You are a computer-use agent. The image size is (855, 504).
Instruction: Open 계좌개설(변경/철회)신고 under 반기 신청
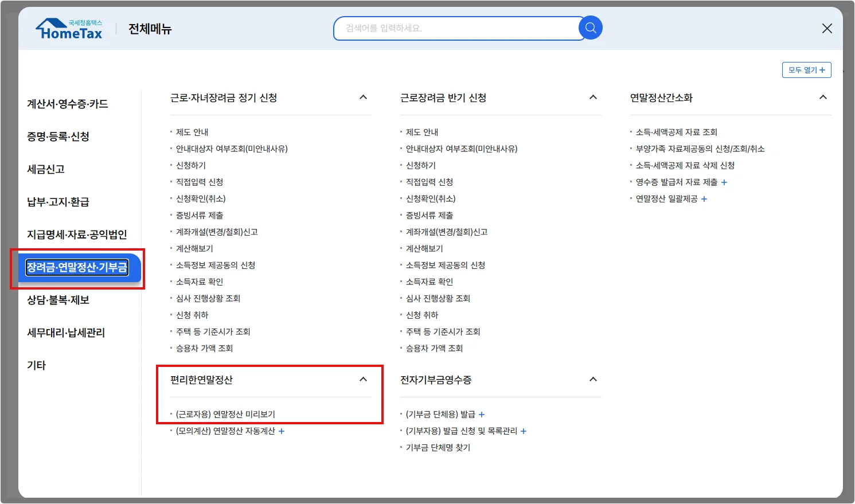pos(447,232)
